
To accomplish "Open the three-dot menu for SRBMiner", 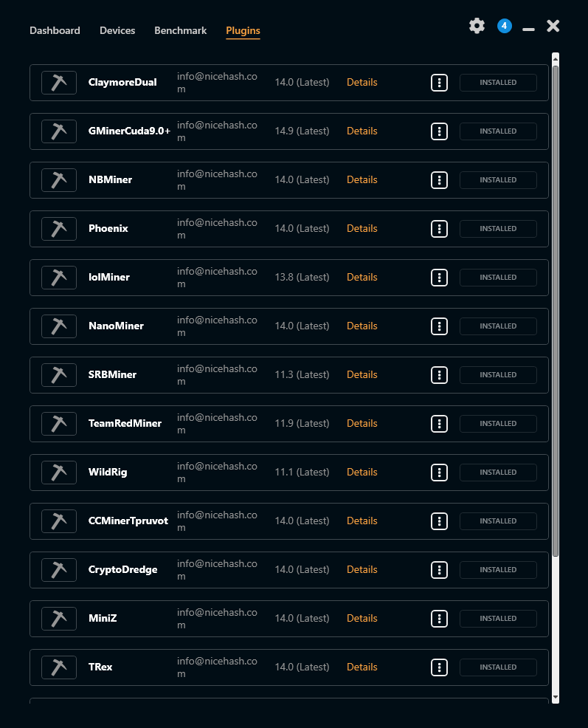I will (x=439, y=375).
